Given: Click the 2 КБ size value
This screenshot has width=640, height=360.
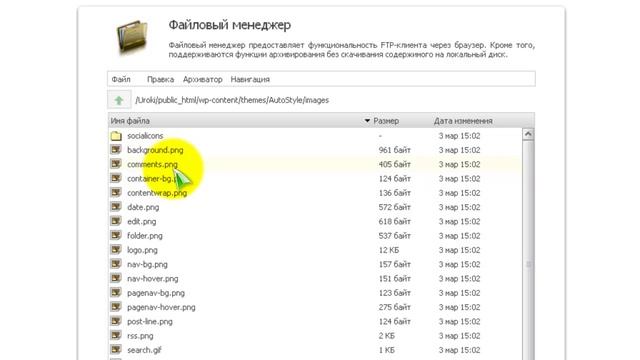Looking at the screenshot, I should pos(387,336).
